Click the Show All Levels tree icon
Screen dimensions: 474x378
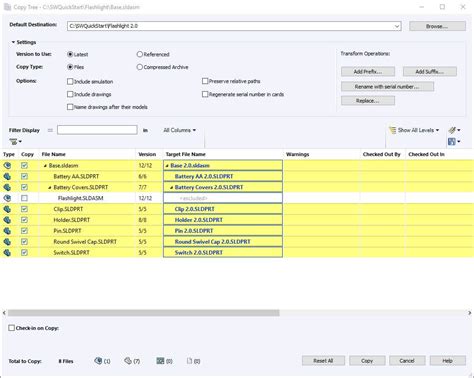[392, 130]
